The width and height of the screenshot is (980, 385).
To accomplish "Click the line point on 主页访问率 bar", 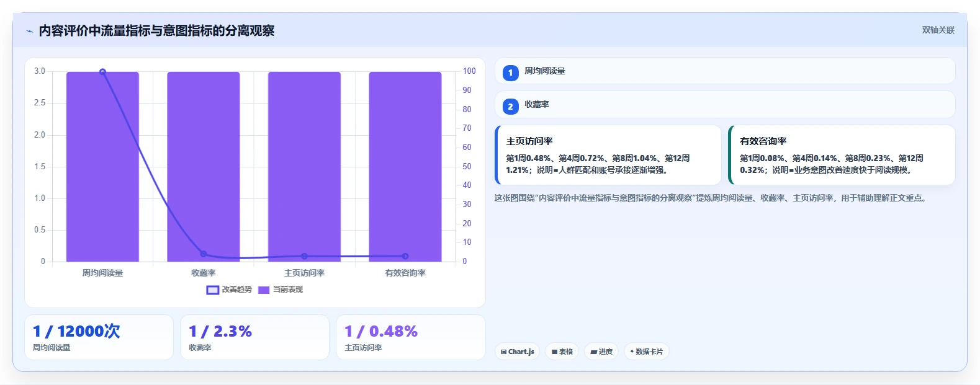I will 304,256.
